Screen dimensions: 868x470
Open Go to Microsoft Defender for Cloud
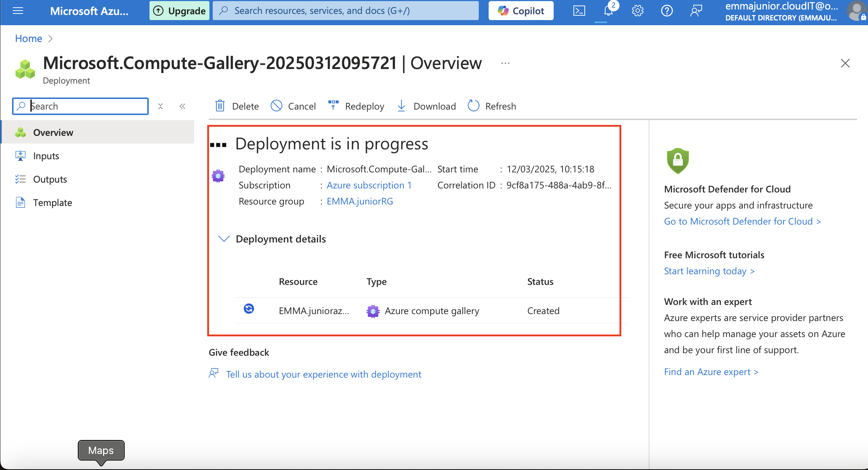click(x=743, y=221)
